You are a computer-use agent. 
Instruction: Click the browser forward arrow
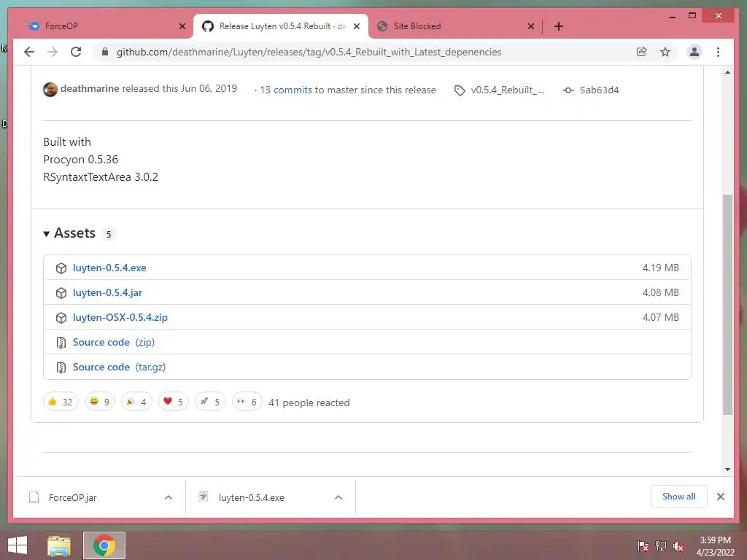click(53, 52)
